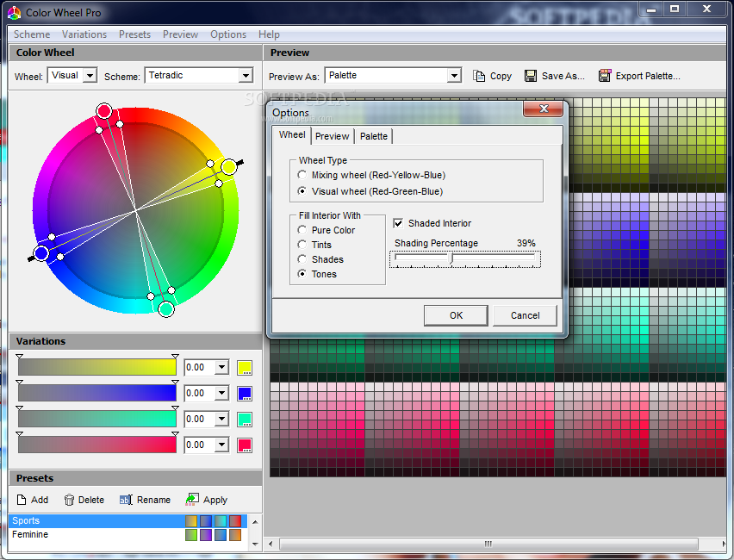Open the Wheel type dropdown
This screenshot has width=734, height=560.
[90, 76]
